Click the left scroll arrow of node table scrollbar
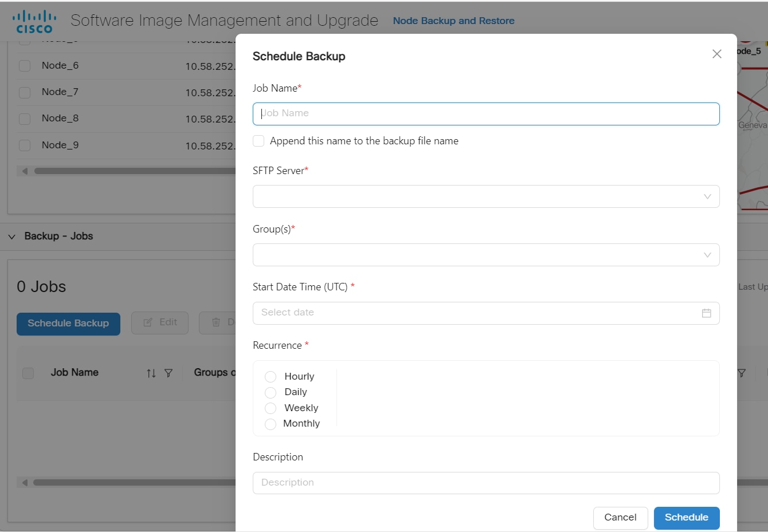 24,171
